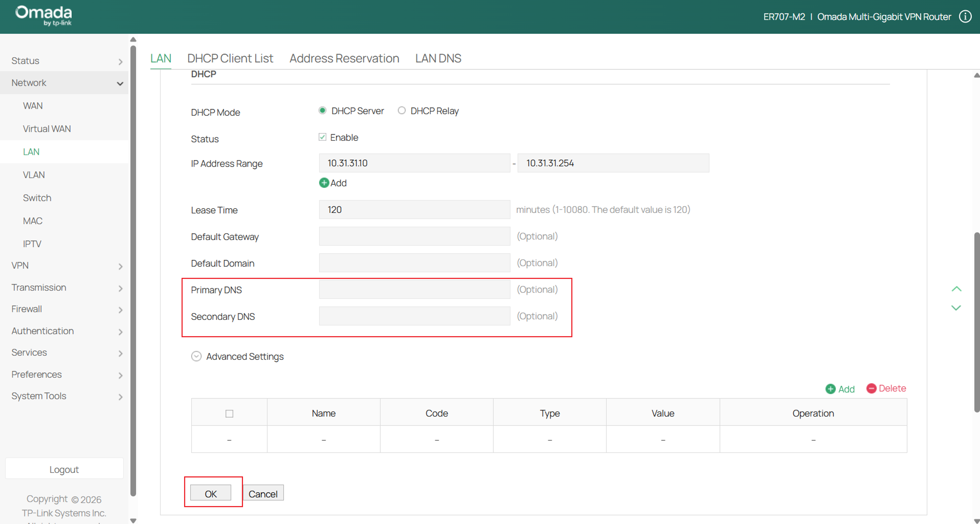Click the Default Gateway input field

[x=414, y=236]
